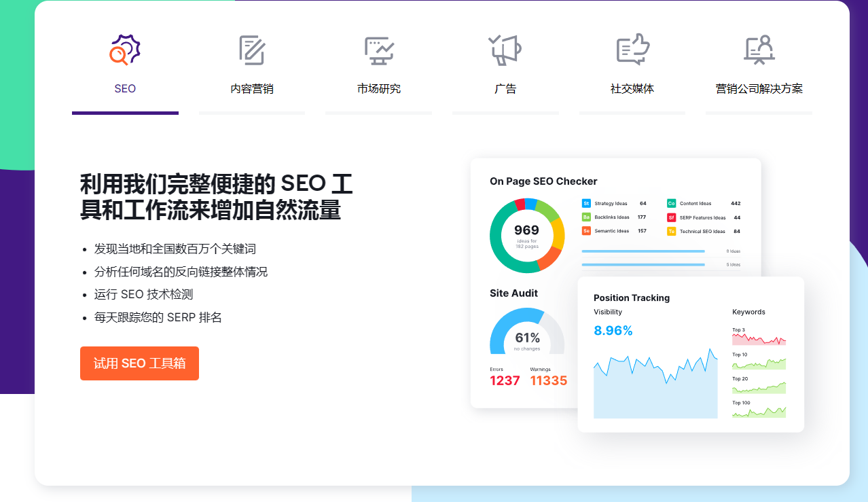
Task: Click the 8.96% visibility value
Action: (613, 331)
